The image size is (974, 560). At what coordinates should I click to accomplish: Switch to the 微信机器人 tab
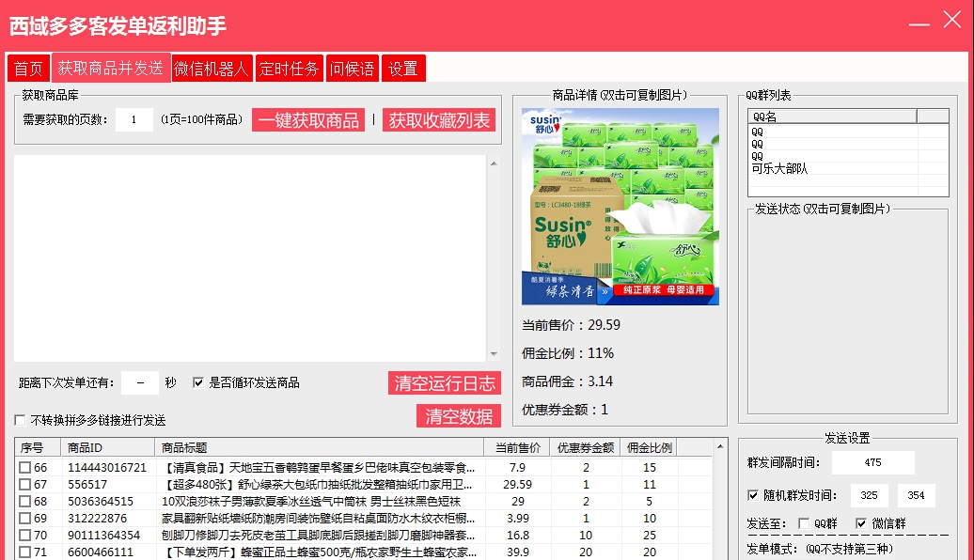tap(212, 67)
